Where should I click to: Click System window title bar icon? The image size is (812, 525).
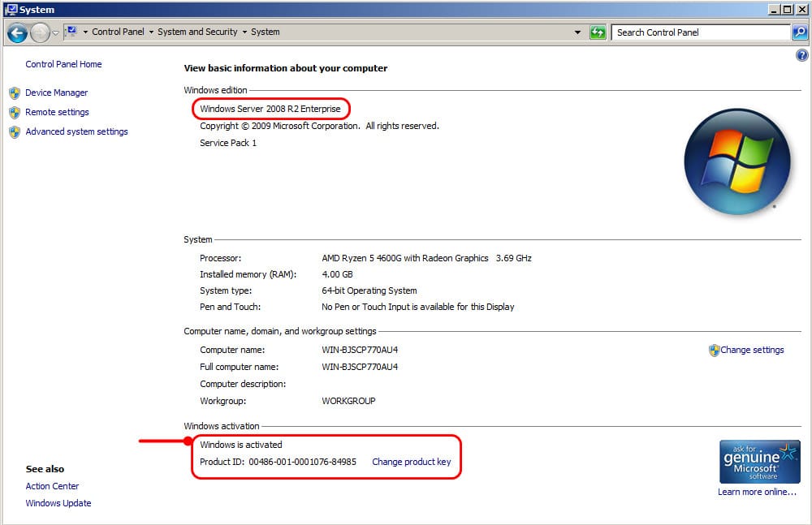click(x=11, y=9)
